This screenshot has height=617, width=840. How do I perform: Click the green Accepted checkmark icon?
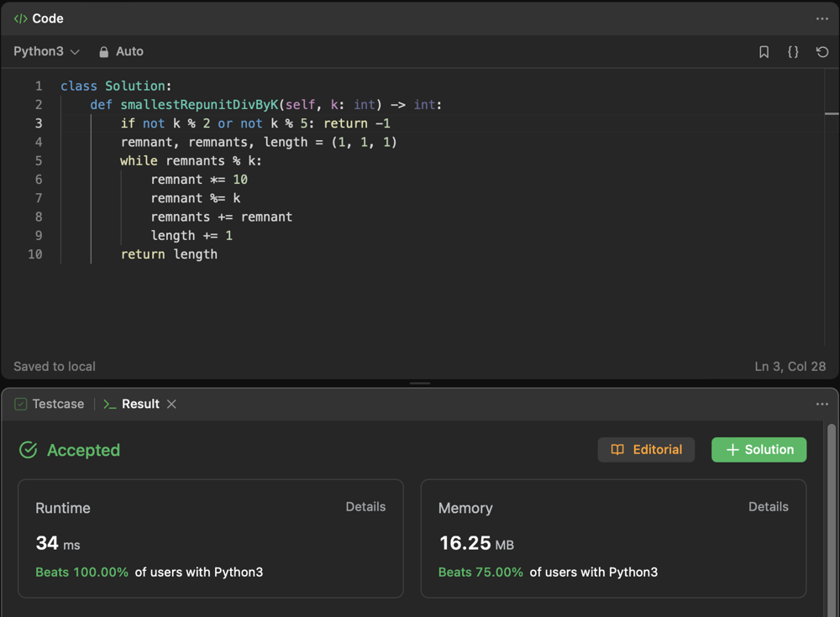coord(29,450)
